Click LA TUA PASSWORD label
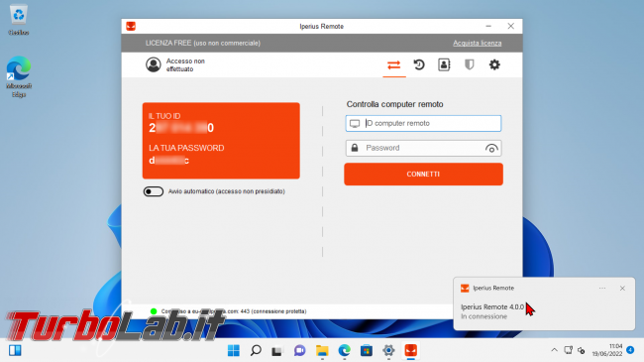Image resolution: width=644 pixels, height=362 pixels. pos(186,148)
